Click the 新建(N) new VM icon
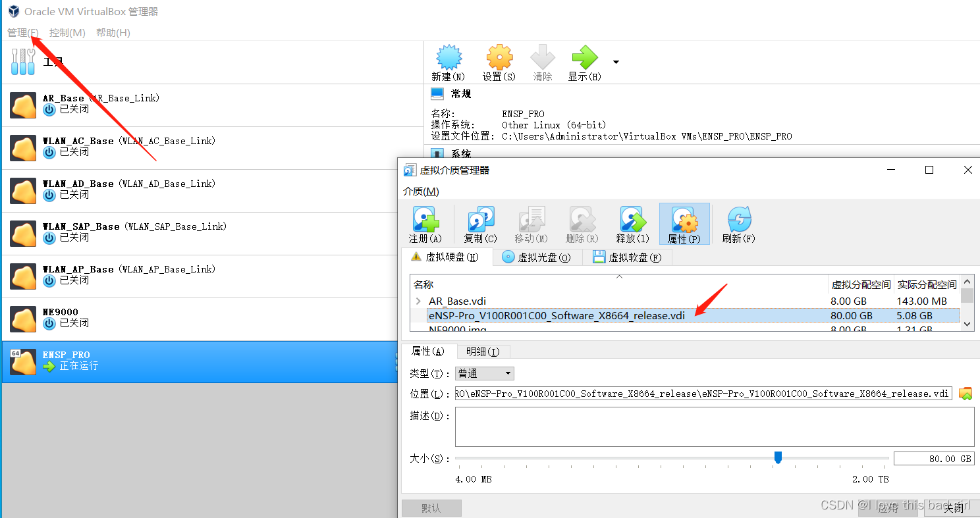Screen dimensions: 980x518 tap(448, 58)
